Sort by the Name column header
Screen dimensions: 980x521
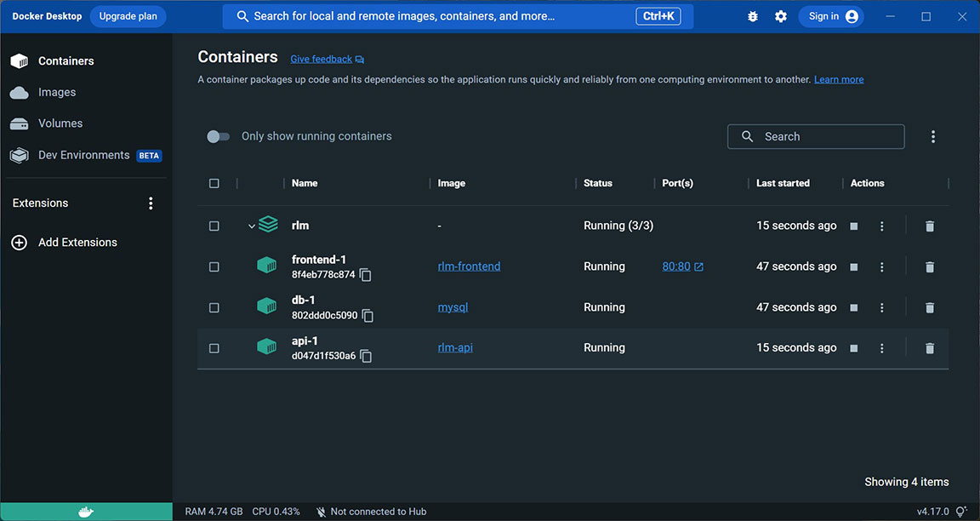click(x=305, y=183)
